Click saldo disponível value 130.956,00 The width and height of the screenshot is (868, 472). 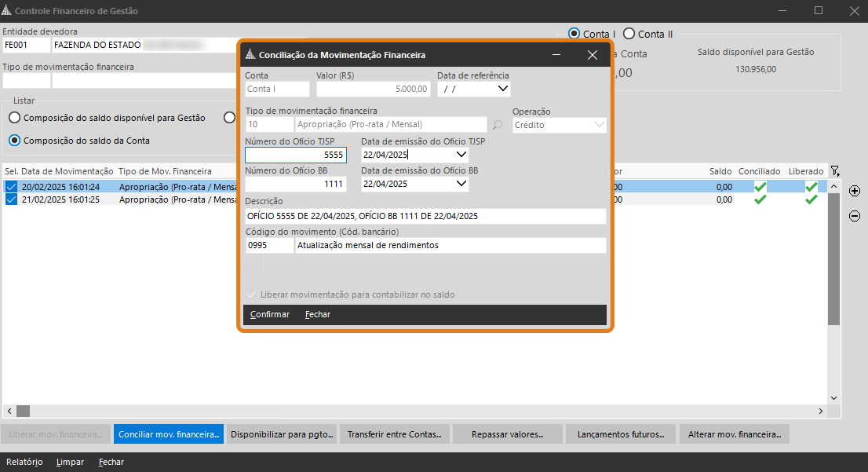(756, 69)
